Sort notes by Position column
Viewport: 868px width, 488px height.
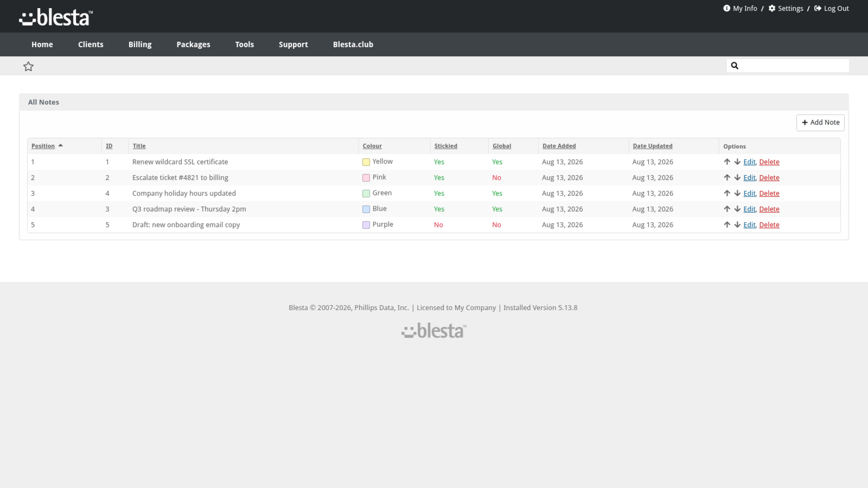coord(43,146)
